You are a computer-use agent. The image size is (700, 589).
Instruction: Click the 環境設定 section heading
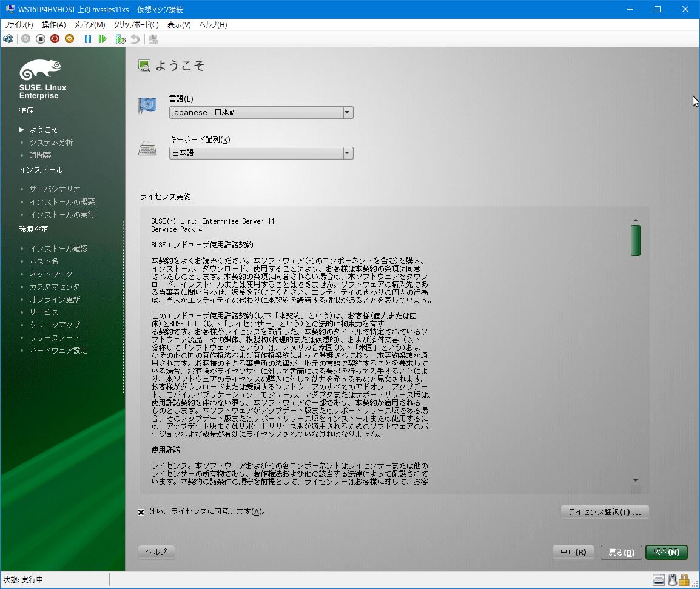click(33, 229)
